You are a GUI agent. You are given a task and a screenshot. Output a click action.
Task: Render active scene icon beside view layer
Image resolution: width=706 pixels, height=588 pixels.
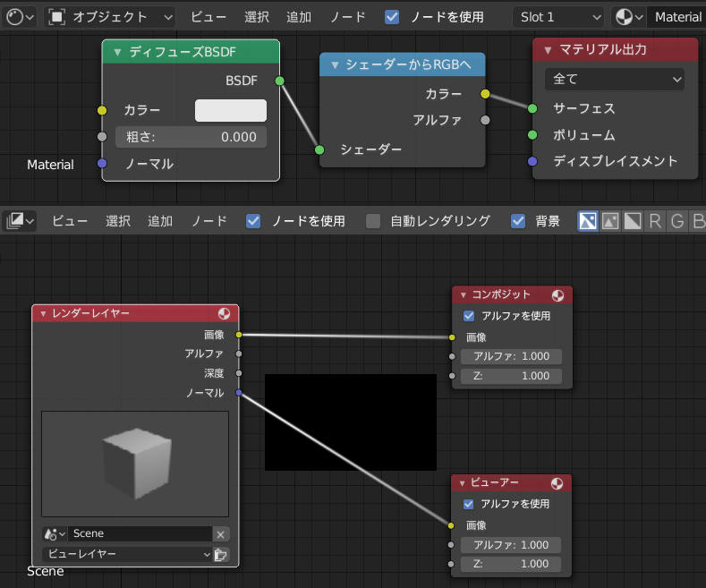click(221, 554)
